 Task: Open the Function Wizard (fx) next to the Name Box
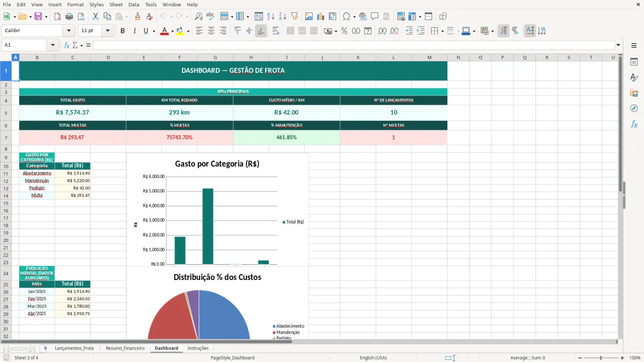tap(67, 45)
